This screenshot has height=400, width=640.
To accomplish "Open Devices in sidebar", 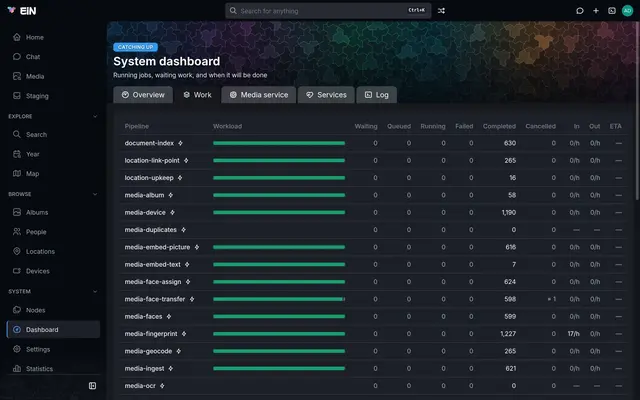I will (x=53, y=271).
